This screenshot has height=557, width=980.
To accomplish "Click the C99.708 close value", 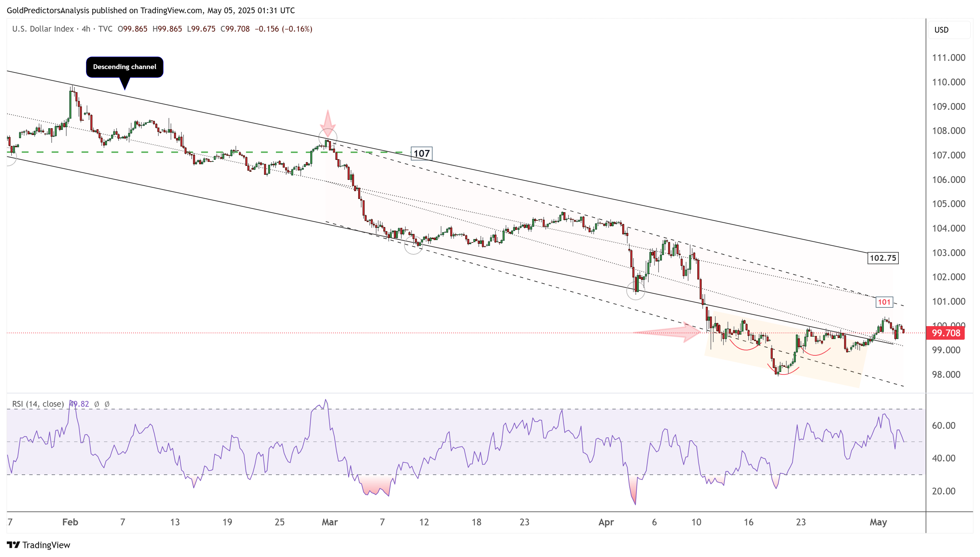I will [235, 29].
